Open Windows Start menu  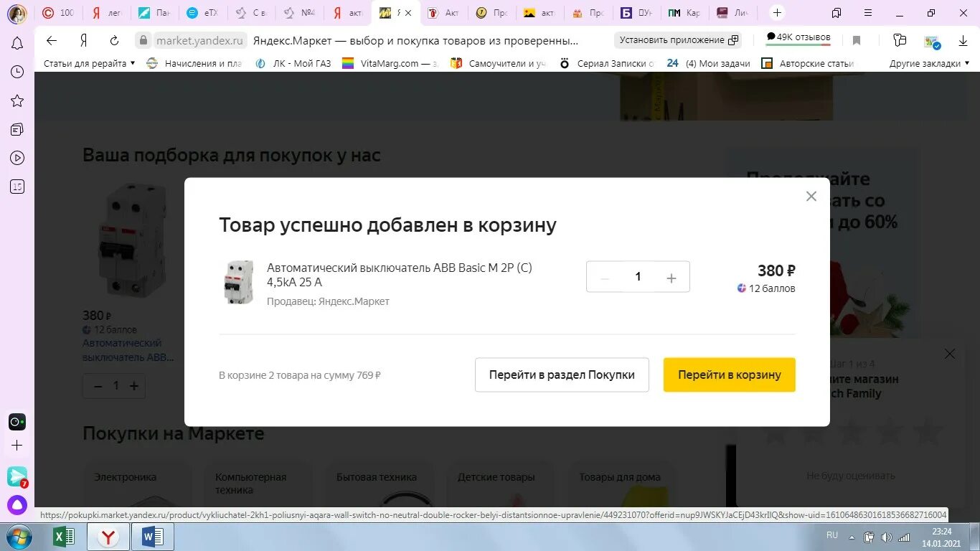[x=17, y=537]
